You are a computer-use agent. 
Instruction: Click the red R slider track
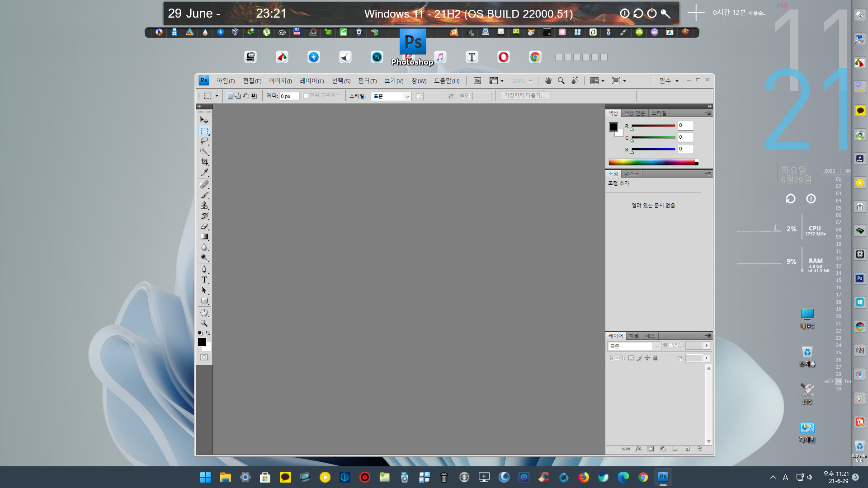(x=653, y=126)
